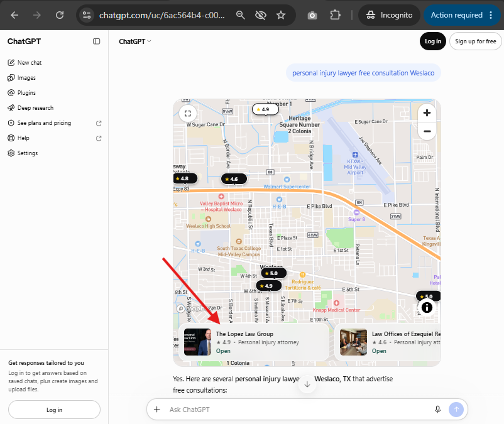
Task: Open See plans and pricing link
Action: [54, 123]
